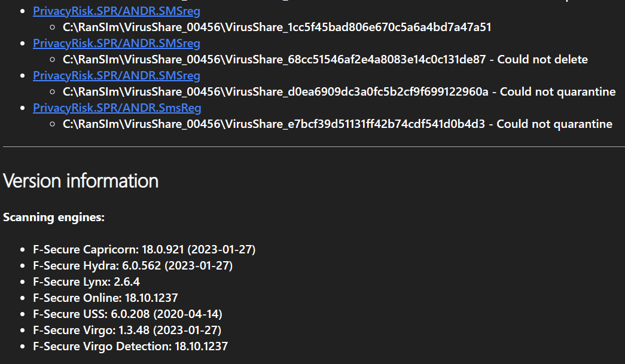Open the PrivacyRisk link above the VirusShare_d0ea690 path

click(117, 76)
